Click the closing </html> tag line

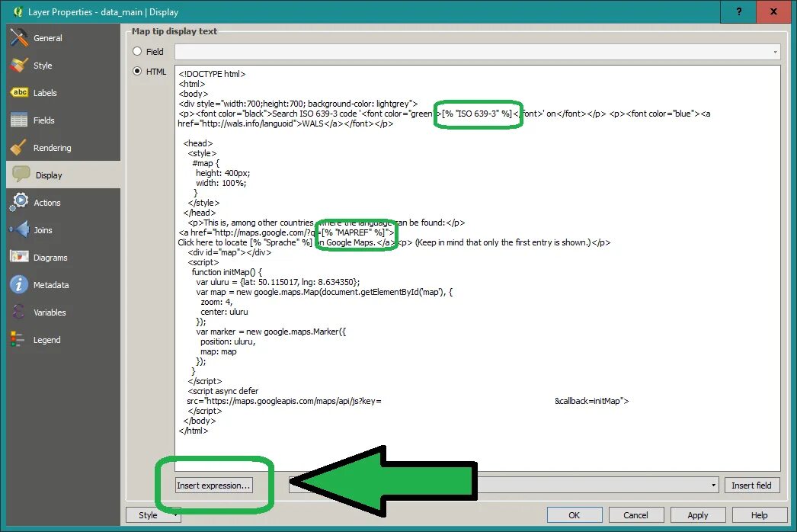pos(194,431)
